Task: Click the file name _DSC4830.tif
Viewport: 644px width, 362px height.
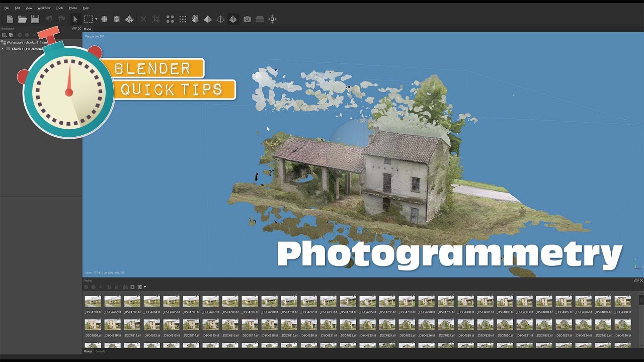Action: point(505,335)
